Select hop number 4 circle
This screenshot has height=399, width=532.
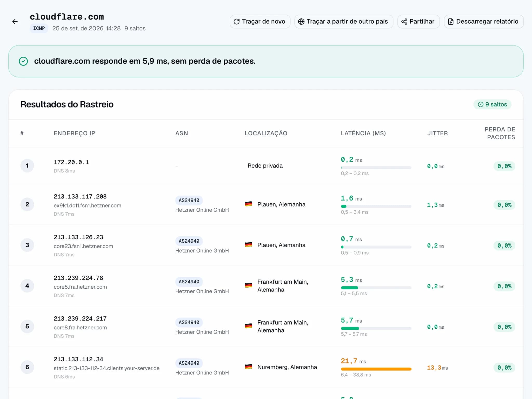pyautogui.click(x=27, y=286)
